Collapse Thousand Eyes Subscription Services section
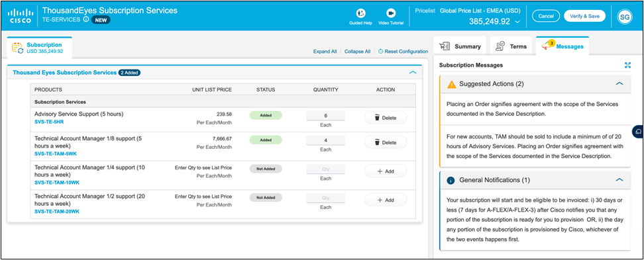This screenshot has width=644, height=260. coord(413,73)
